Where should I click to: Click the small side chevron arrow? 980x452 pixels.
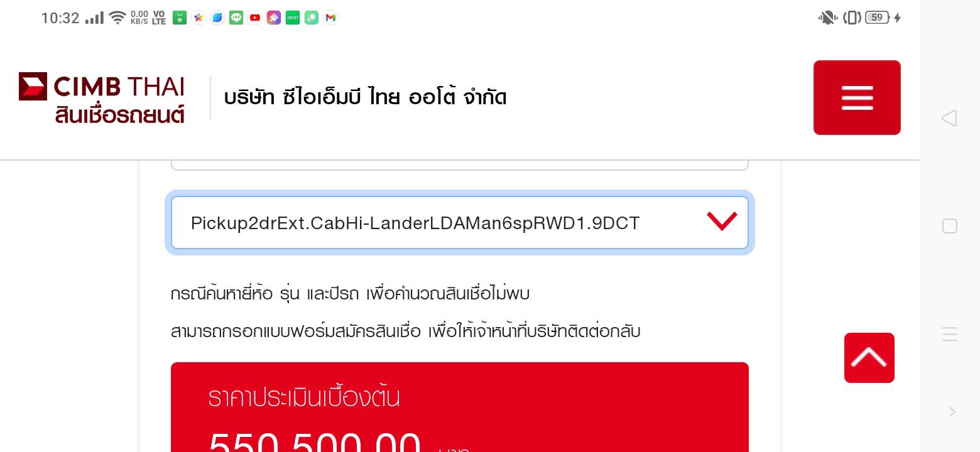[x=952, y=412]
